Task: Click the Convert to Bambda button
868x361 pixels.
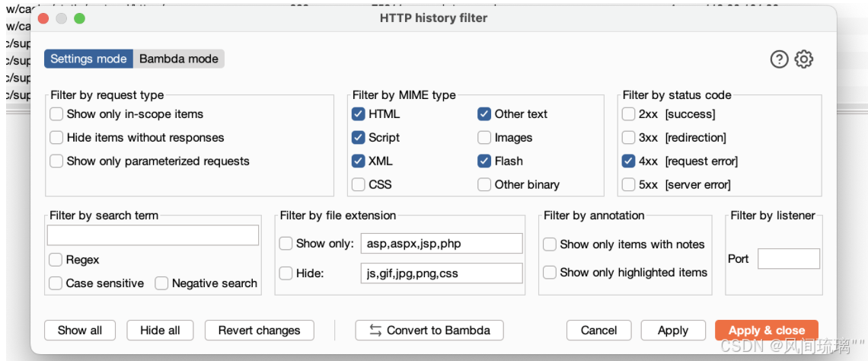Action: click(429, 331)
